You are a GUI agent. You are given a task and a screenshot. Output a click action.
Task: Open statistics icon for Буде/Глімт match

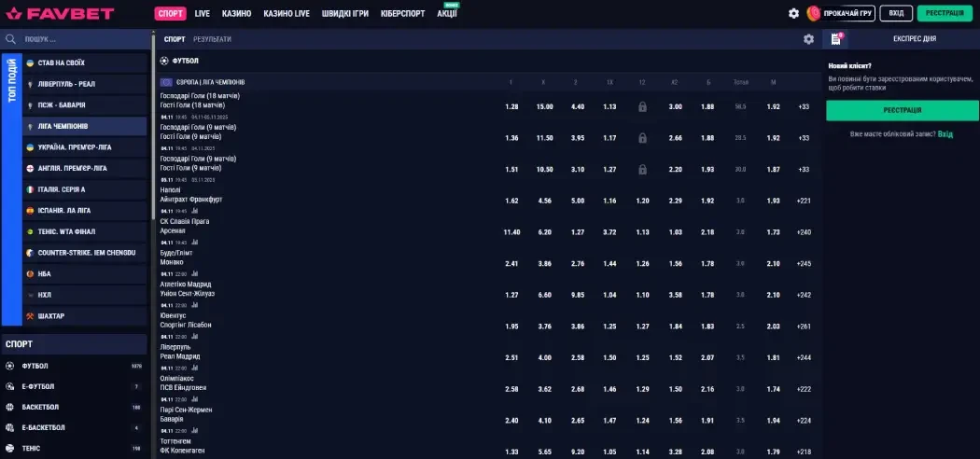pyautogui.click(x=194, y=273)
